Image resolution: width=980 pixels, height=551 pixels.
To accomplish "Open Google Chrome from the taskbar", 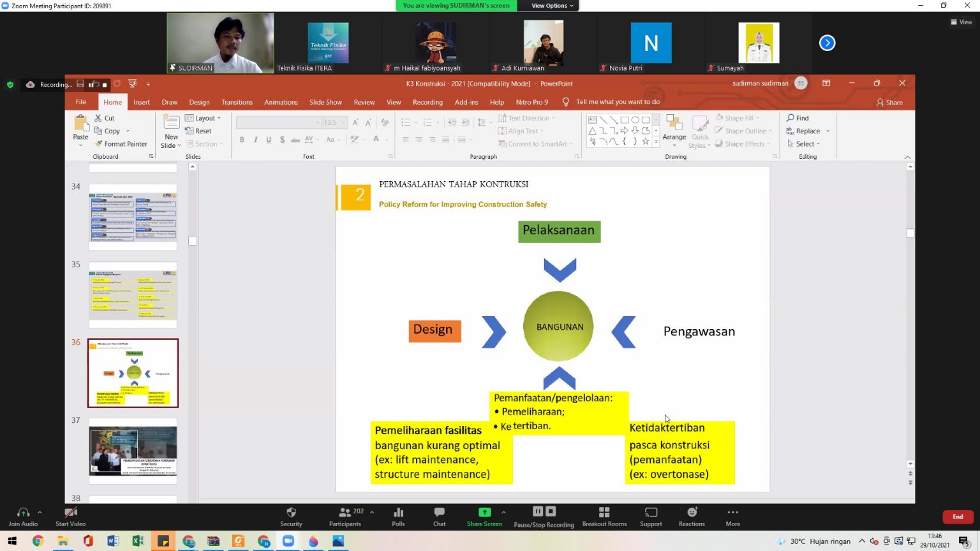I will pyautogui.click(x=38, y=541).
